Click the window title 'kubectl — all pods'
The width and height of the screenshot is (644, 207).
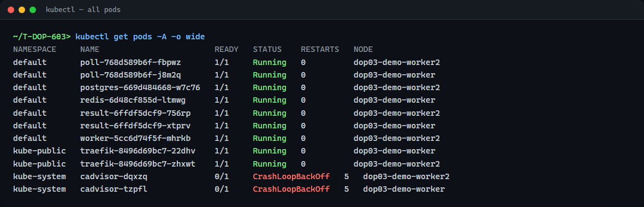[x=84, y=9]
